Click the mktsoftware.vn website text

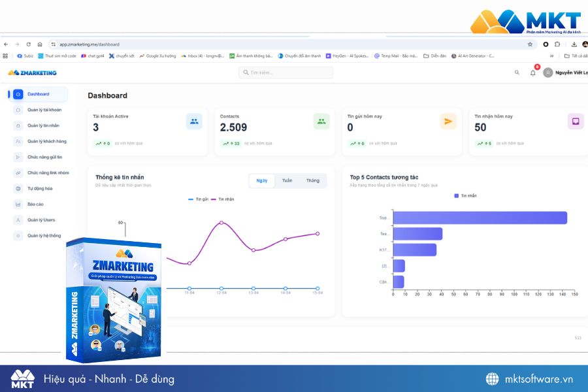click(x=538, y=379)
